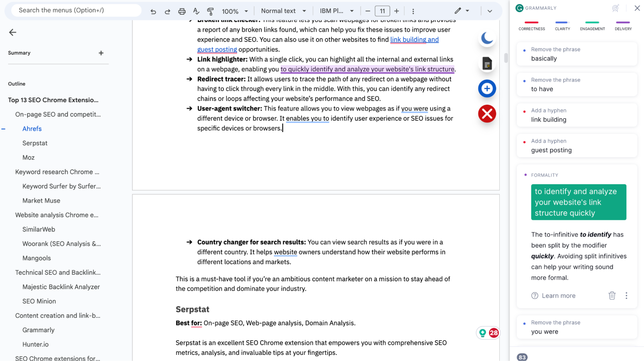This screenshot has height=361, width=644.
Task: Accept green formality rewrite suggestion
Action: pos(579,202)
